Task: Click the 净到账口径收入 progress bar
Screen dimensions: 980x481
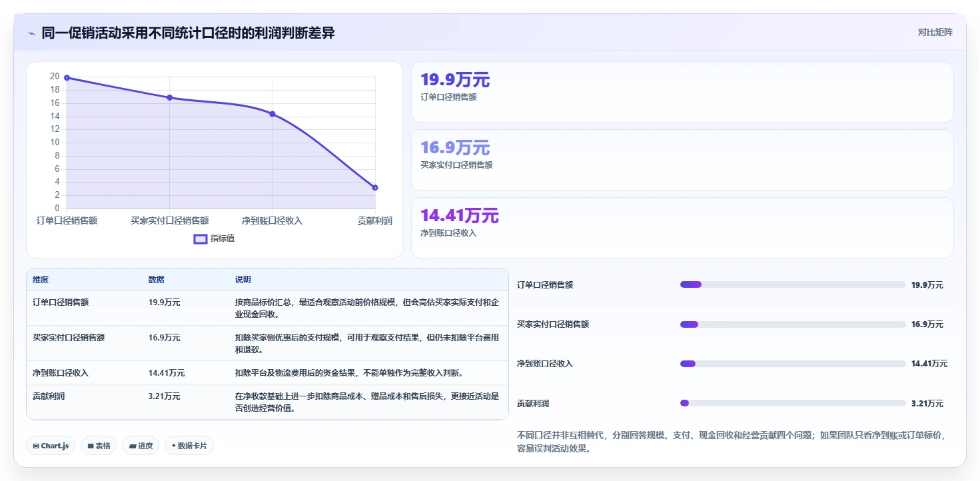Action: [x=793, y=364]
